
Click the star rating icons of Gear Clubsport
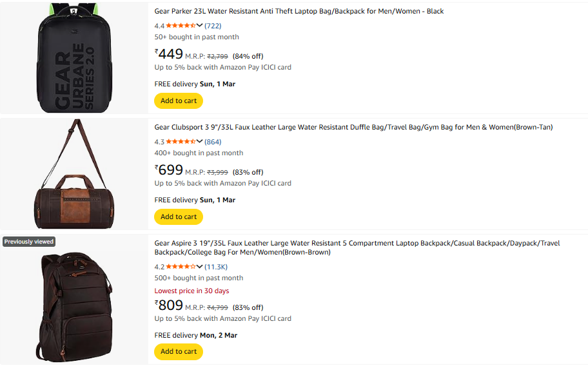pos(181,142)
